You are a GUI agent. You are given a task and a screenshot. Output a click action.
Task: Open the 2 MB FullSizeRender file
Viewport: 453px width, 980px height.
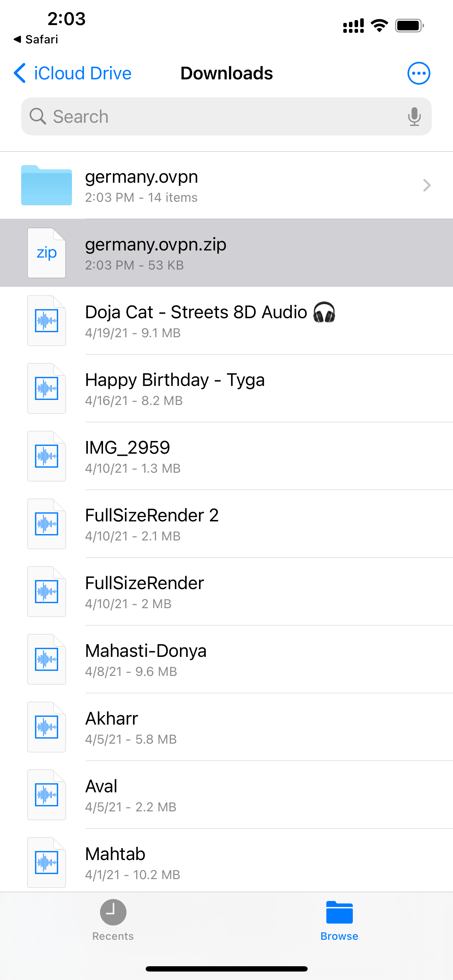[x=145, y=592]
